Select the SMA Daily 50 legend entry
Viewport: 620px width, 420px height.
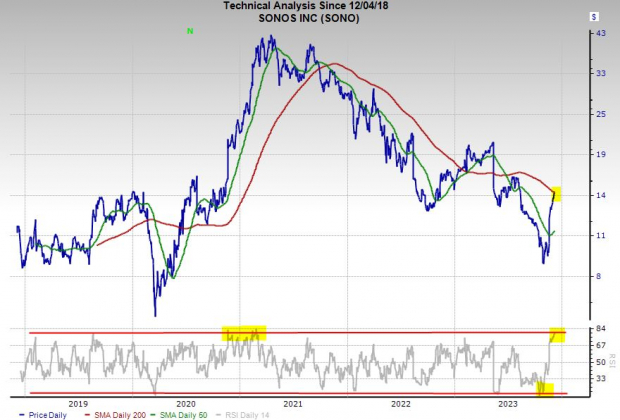[180, 415]
